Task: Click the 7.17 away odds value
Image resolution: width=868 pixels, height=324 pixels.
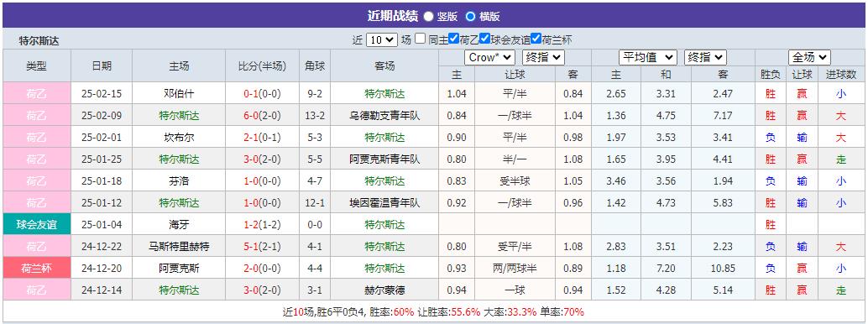Action: point(723,116)
